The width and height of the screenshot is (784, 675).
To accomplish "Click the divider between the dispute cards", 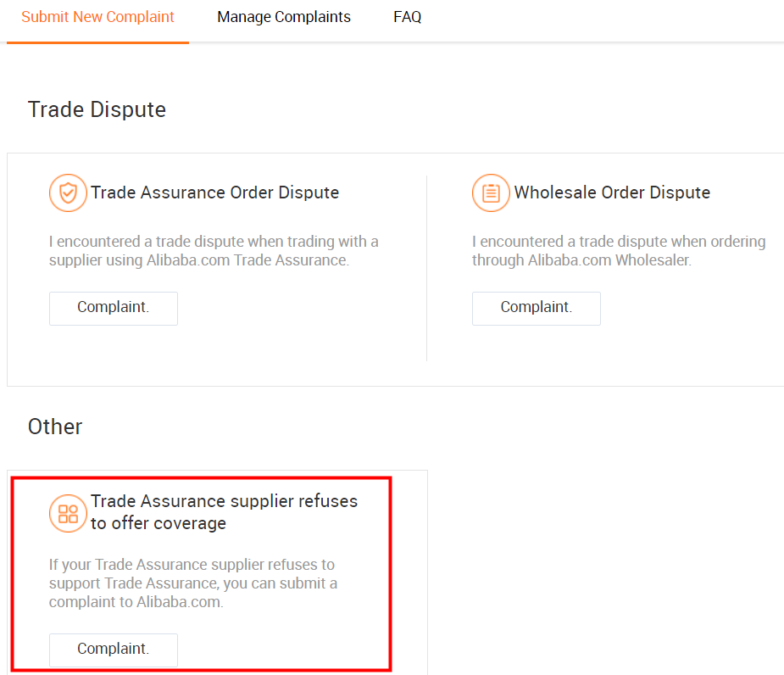I will (426, 268).
